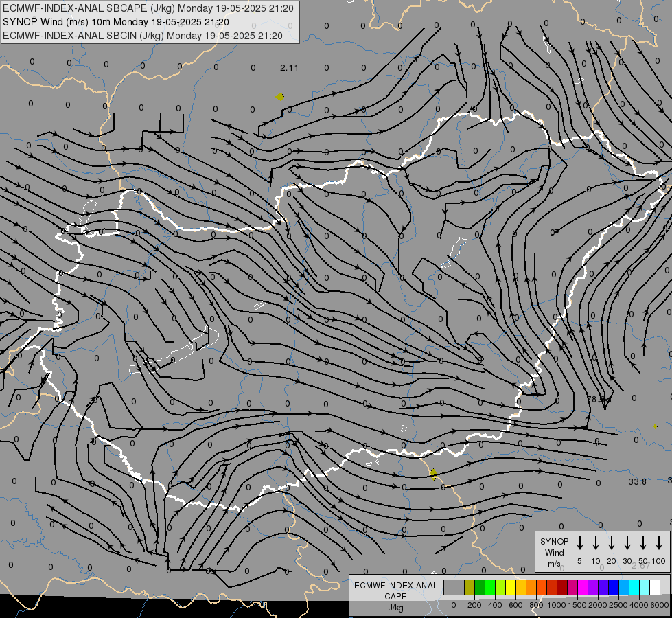The height and width of the screenshot is (618, 672).
Task: Click the yellow diamond marker below the 2.11 value
Action: [280, 97]
